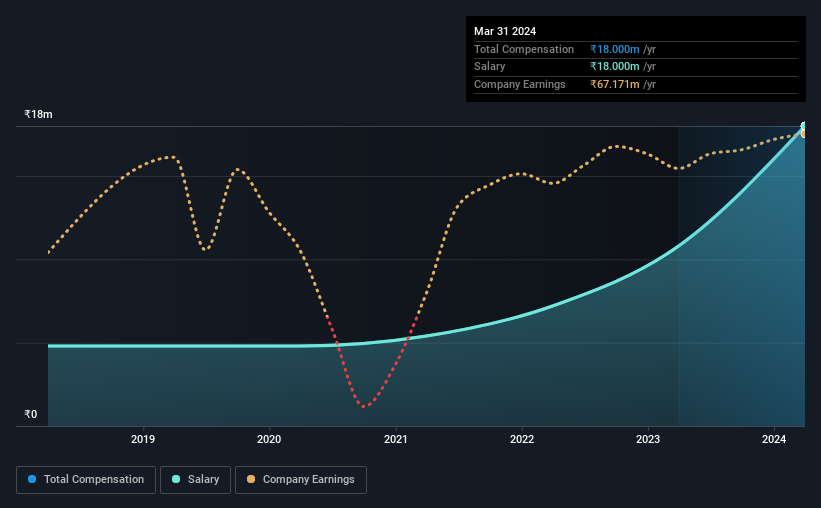The image size is (821, 508).
Task: Click the ₹0 y-axis label
Action: pos(31,414)
